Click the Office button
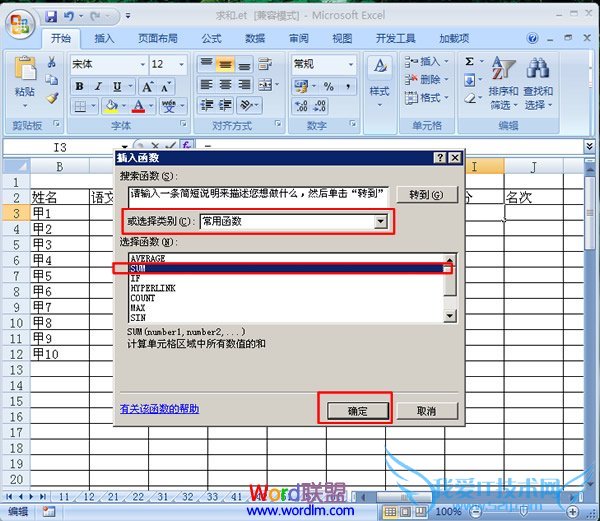Screen dimensions: 600x521 tap(20, 24)
